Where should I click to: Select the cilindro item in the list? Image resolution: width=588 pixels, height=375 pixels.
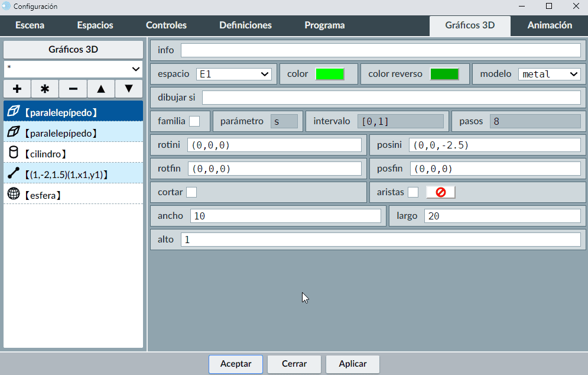coord(73,153)
